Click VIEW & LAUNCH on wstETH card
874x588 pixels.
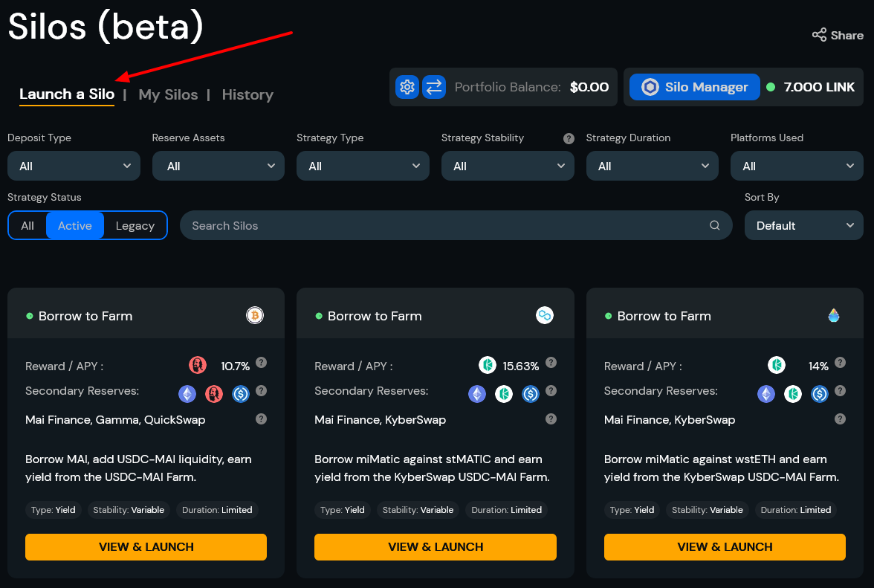point(725,547)
